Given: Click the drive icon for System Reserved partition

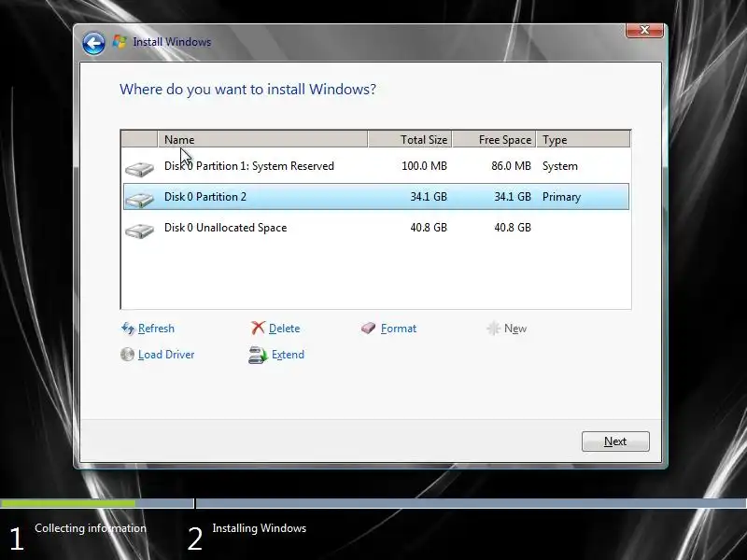Looking at the screenshot, I should pyautogui.click(x=139, y=169).
